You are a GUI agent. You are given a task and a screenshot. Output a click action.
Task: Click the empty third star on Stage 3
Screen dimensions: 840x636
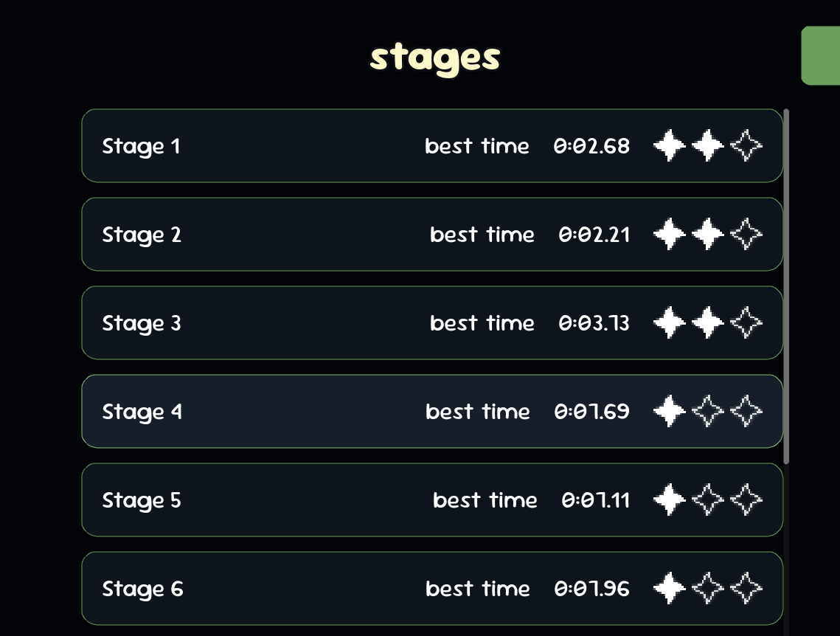[746, 323]
